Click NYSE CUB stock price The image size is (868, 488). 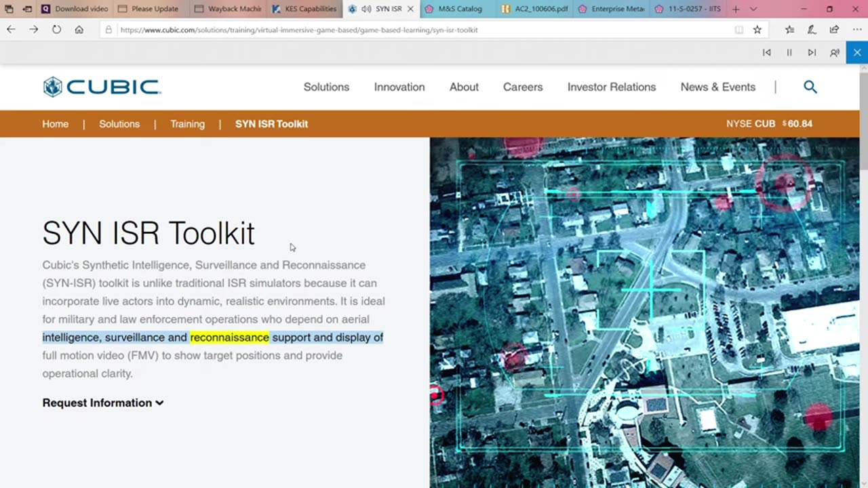769,124
